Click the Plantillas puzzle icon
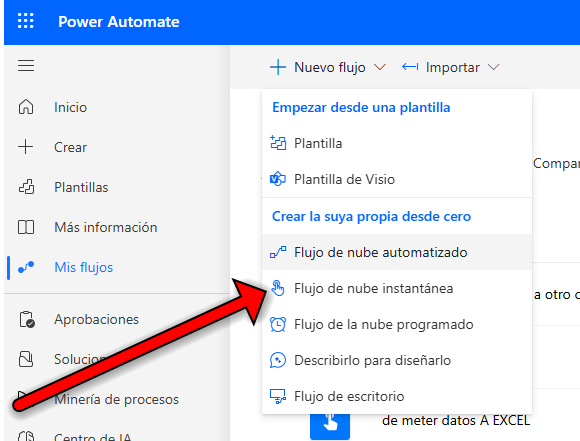This screenshot has height=441, width=580. pos(26,187)
